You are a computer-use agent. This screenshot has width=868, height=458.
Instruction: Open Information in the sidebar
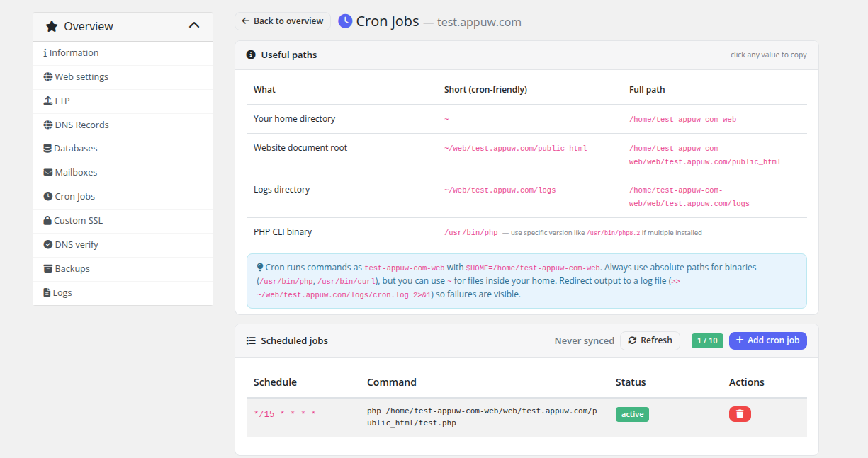tap(123, 53)
